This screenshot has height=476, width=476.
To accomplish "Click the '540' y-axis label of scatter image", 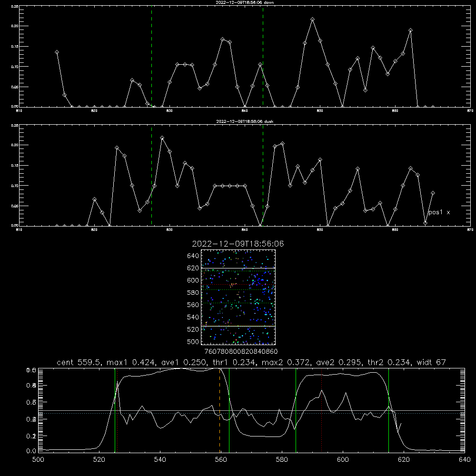I will tap(193, 317).
